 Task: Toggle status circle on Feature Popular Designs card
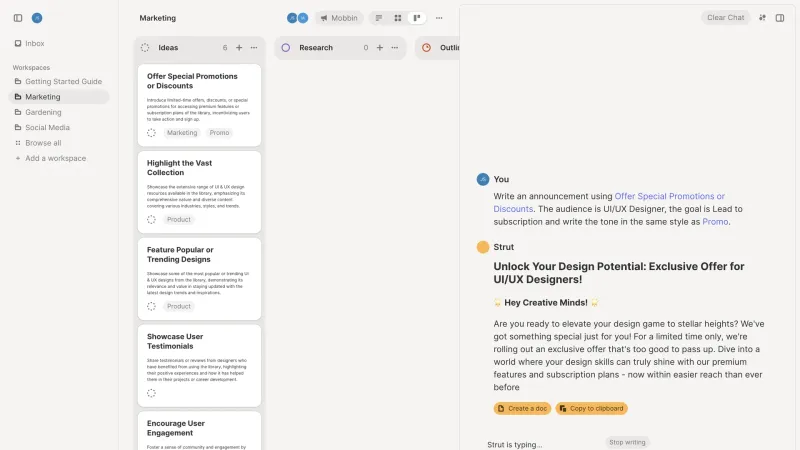click(x=151, y=306)
